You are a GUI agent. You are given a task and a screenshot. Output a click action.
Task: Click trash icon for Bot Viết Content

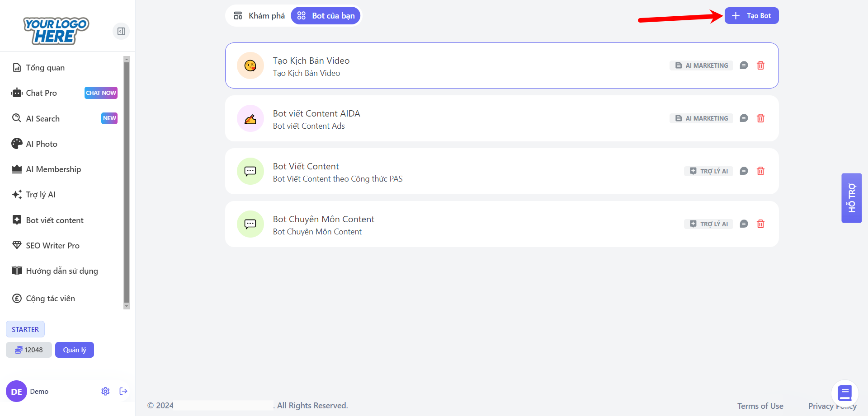click(760, 171)
